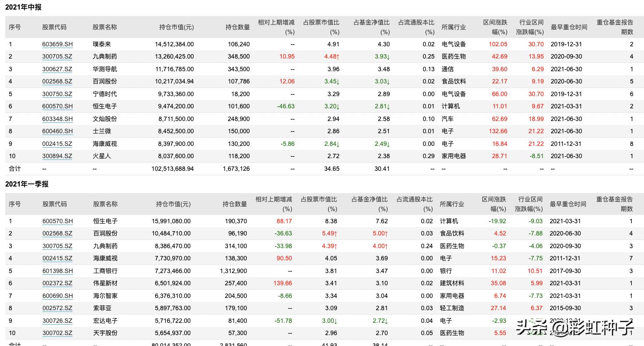This screenshot has width=644, height=346.
Task: Click the 华测导航 stock name cell
Action: pos(105,69)
